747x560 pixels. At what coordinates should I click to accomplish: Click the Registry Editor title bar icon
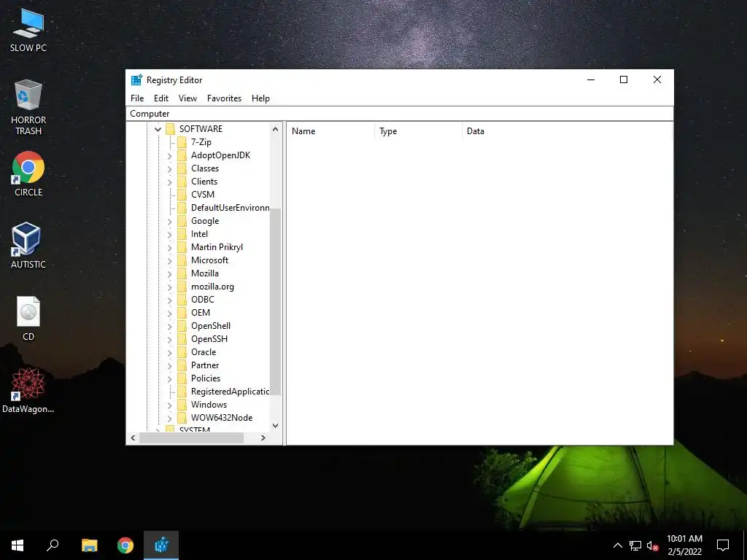136,80
